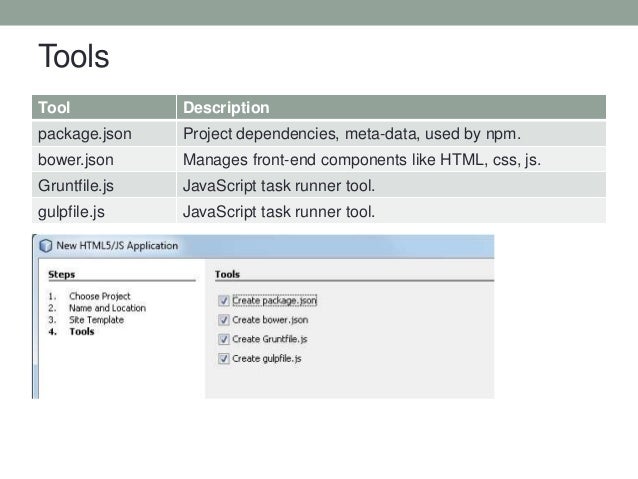This screenshot has width=638, height=479.
Task: Select the gulpfile.js table cell
Action: 104,212
